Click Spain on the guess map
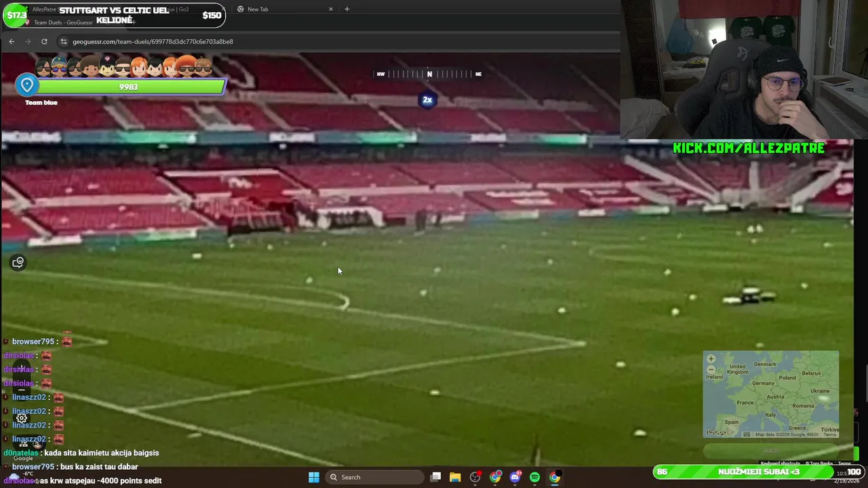This screenshot has height=488, width=868. (731, 422)
